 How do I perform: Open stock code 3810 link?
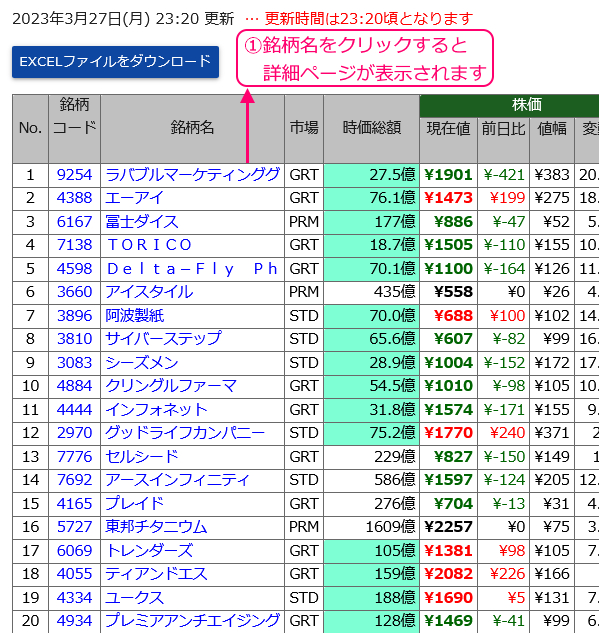75,338
